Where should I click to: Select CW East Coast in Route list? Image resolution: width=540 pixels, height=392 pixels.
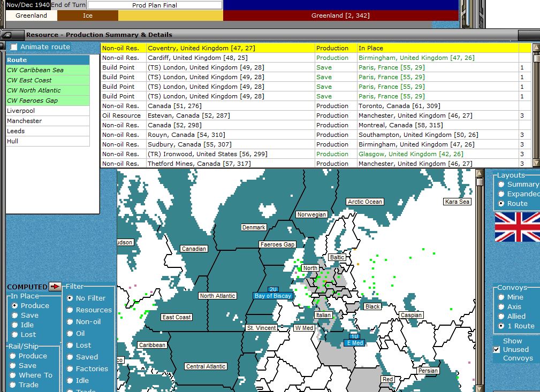48,80
